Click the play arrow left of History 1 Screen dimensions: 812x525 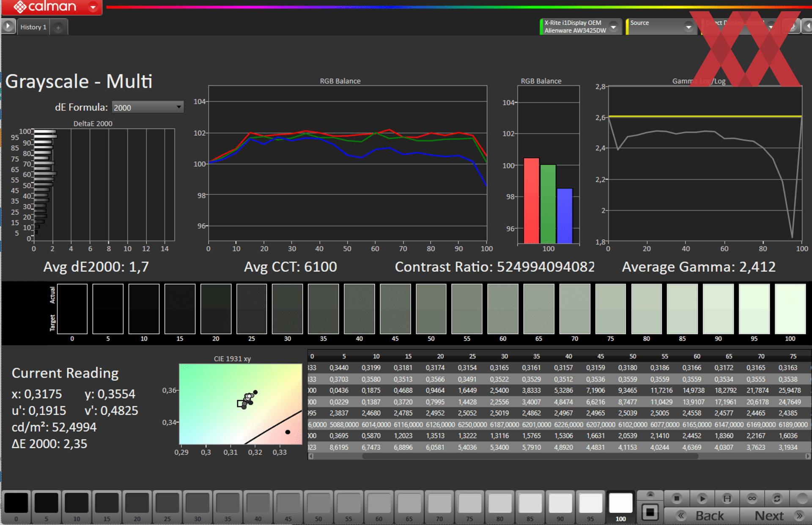coord(8,26)
